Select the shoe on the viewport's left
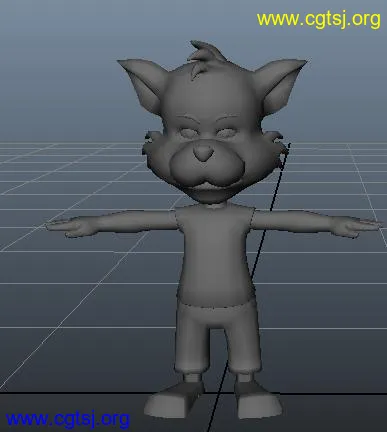This screenshot has width=387, height=432. click(x=175, y=400)
